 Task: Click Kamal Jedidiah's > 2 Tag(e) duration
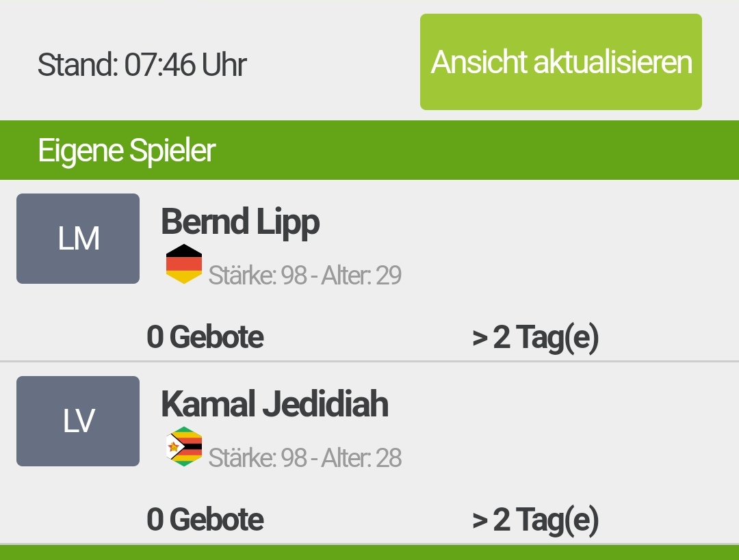535,520
